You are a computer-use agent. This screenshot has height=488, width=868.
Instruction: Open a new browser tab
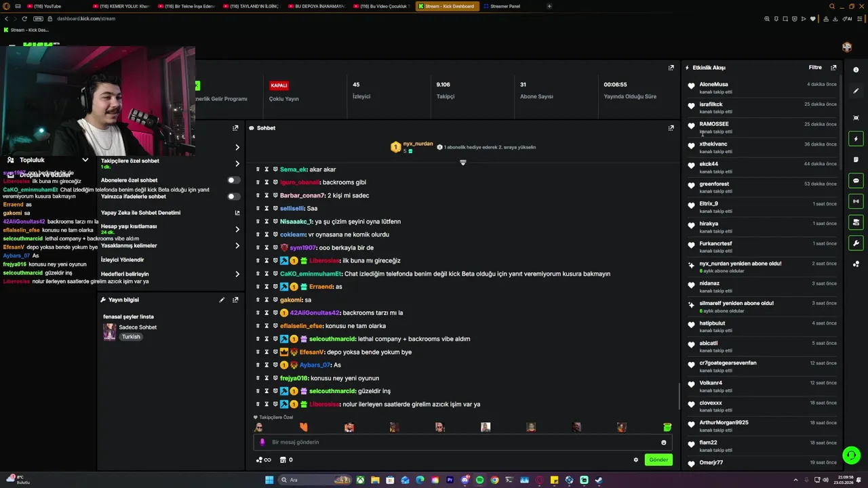(549, 6)
